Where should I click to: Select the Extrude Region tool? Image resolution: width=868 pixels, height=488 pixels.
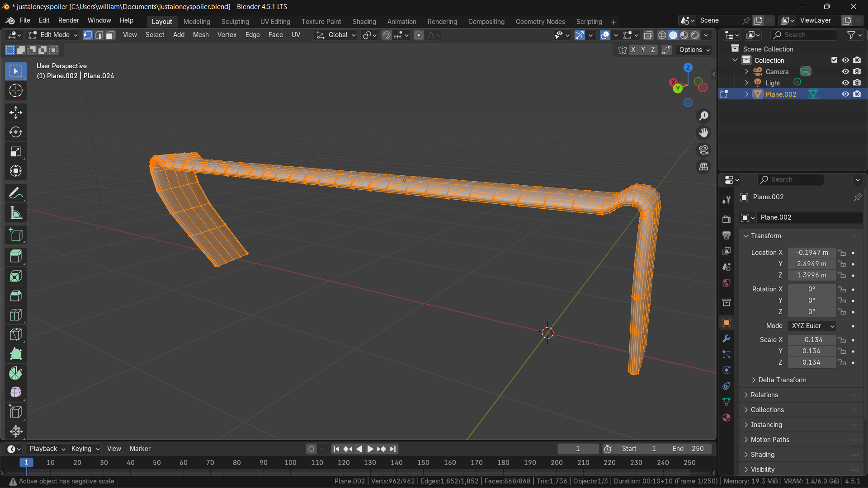pyautogui.click(x=16, y=256)
